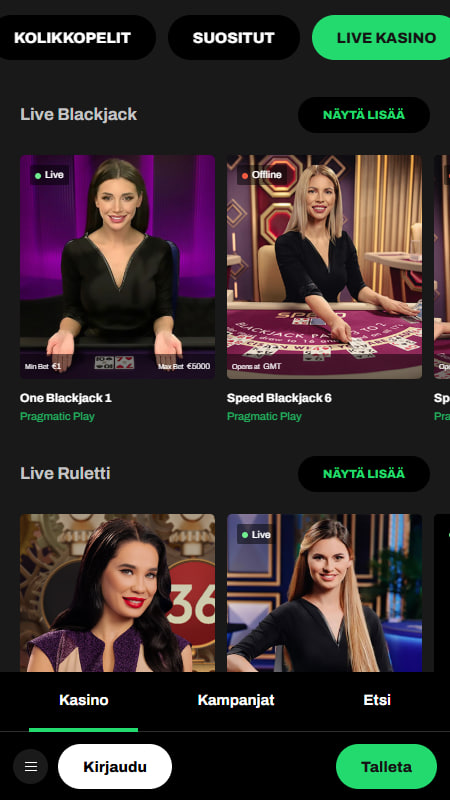This screenshot has height=800, width=450.
Task: Open the Speed Blackjack 6 game thumbnail
Action: tap(324, 267)
